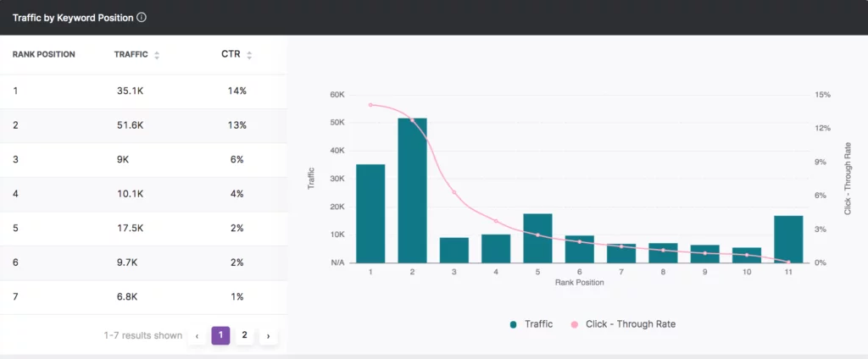868x359 pixels.
Task: Click the teal Traffic legend dot
Action: 513,324
